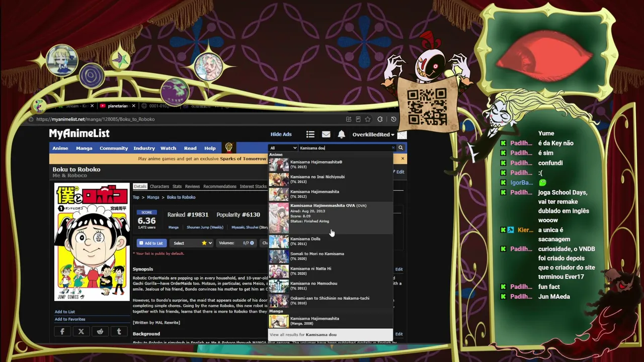Click the plus icon next to Volumes
This screenshot has width=644, height=362.
pos(252,243)
